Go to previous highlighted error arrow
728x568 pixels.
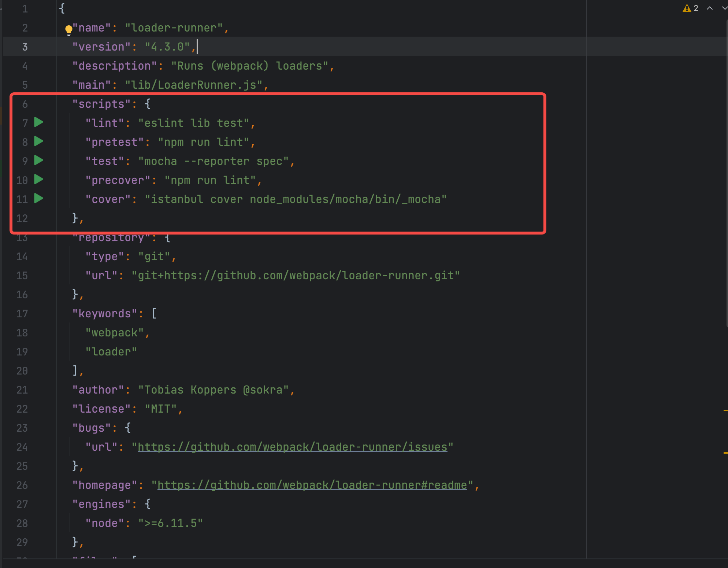pos(709,8)
